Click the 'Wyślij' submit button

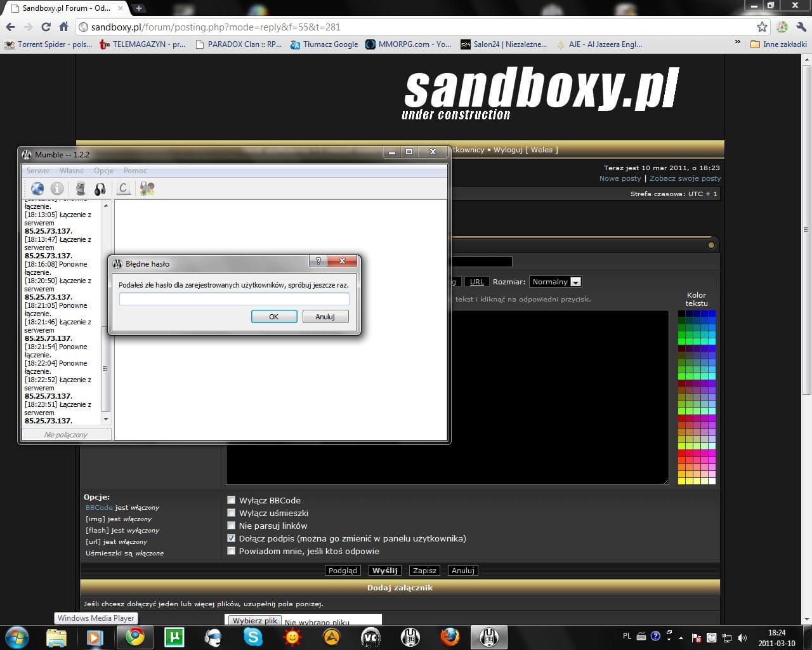384,571
